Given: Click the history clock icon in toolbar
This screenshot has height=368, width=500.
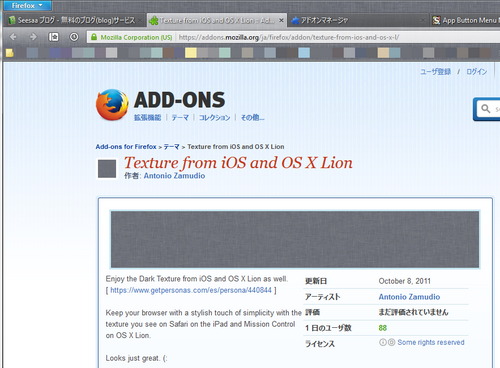Looking at the screenshot, I should point(74,37).
